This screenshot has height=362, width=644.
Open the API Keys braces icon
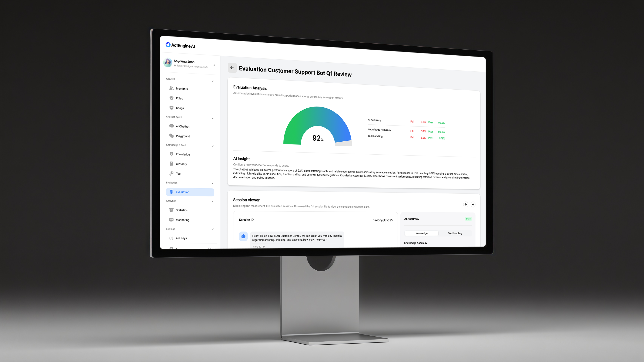coord(171,238)
